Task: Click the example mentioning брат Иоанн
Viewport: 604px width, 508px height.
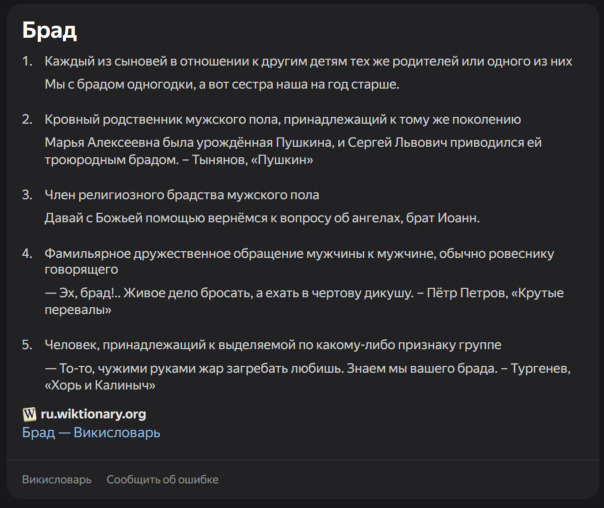Action: pos(263,217)
